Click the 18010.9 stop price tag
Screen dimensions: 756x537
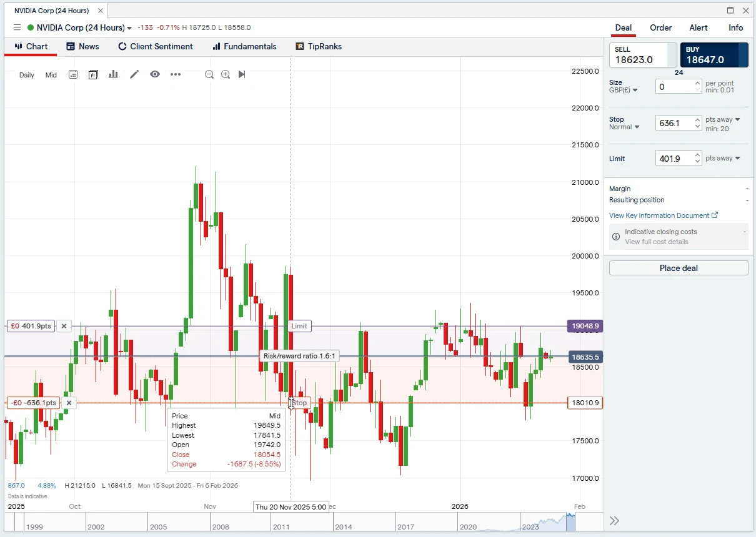point(585,403)
